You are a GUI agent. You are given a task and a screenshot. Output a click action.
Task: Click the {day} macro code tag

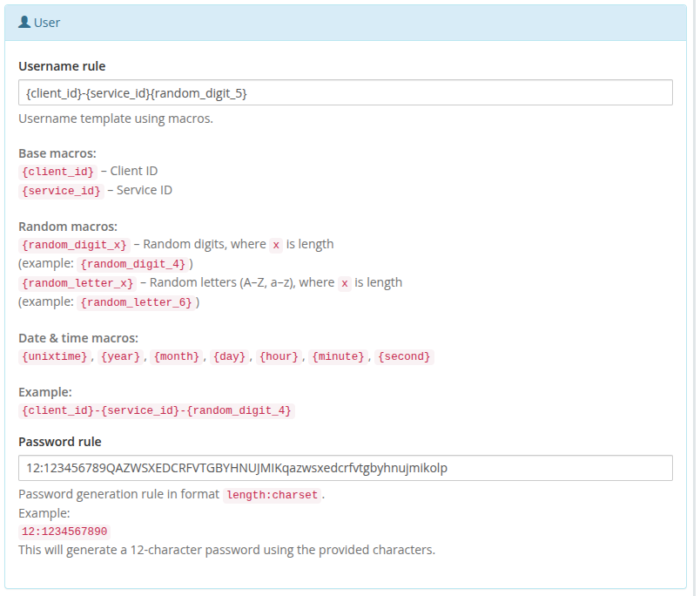230,356
